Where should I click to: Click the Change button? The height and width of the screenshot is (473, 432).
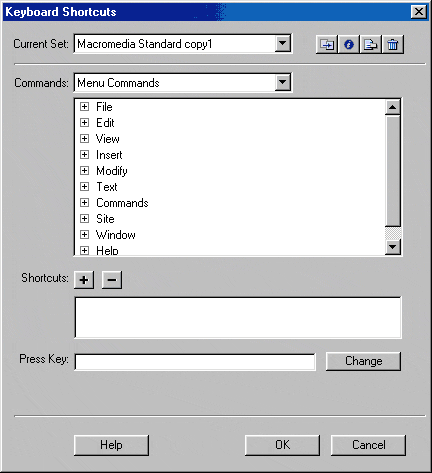click(363, 361)
